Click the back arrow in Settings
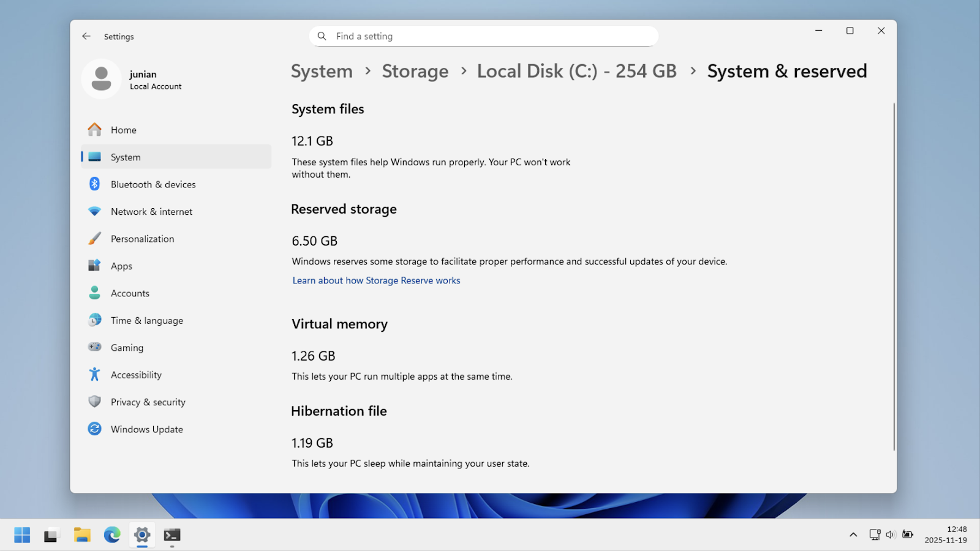 click(x=86, y=36)
